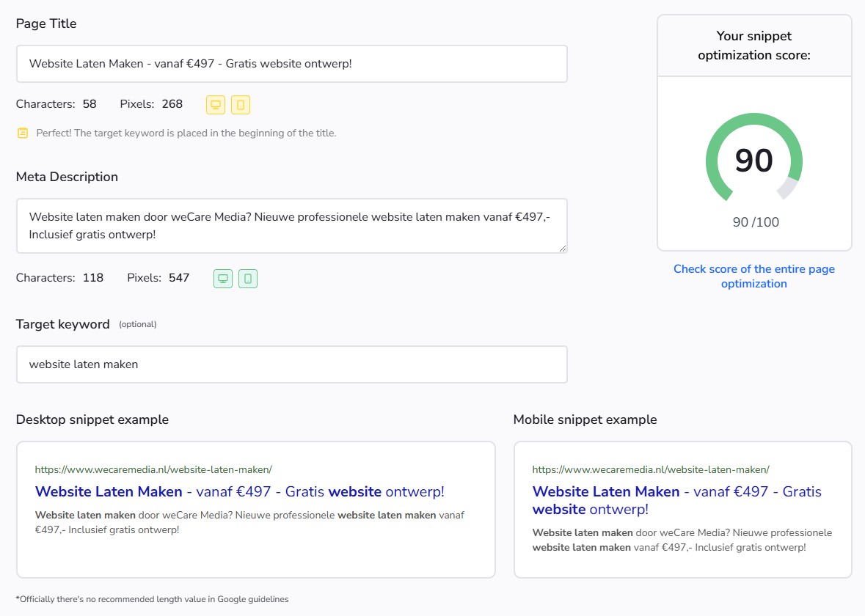
Task: Click the clipboard note icon under title
Action: click(23, 133)
